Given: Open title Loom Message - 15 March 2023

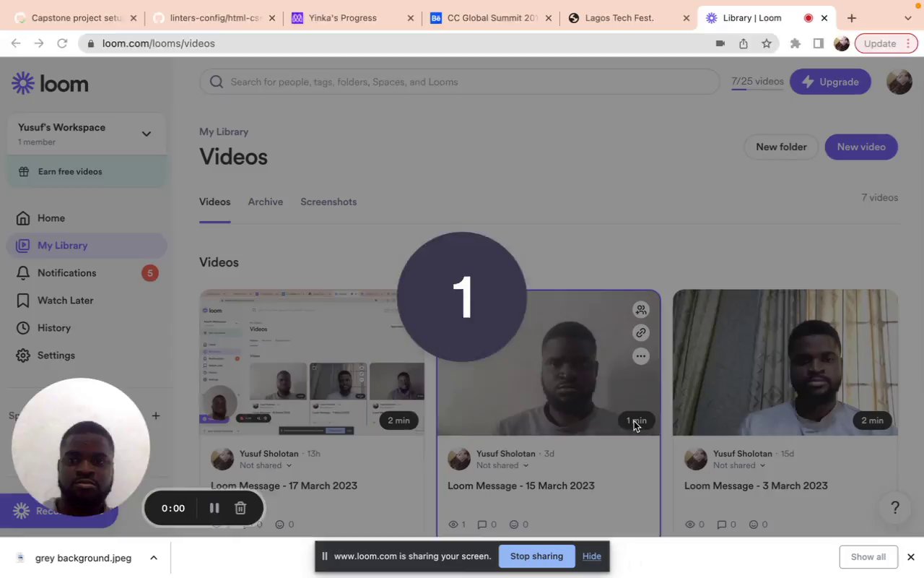Looking at the screenshot, I should pyautogui.click(x=521, y=486).
